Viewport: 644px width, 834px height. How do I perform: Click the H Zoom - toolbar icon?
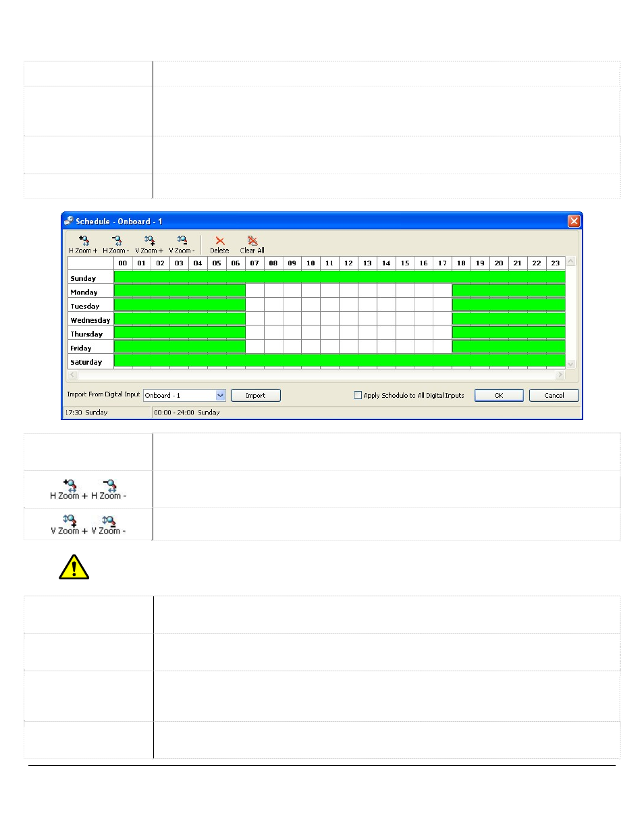point(117,240)
